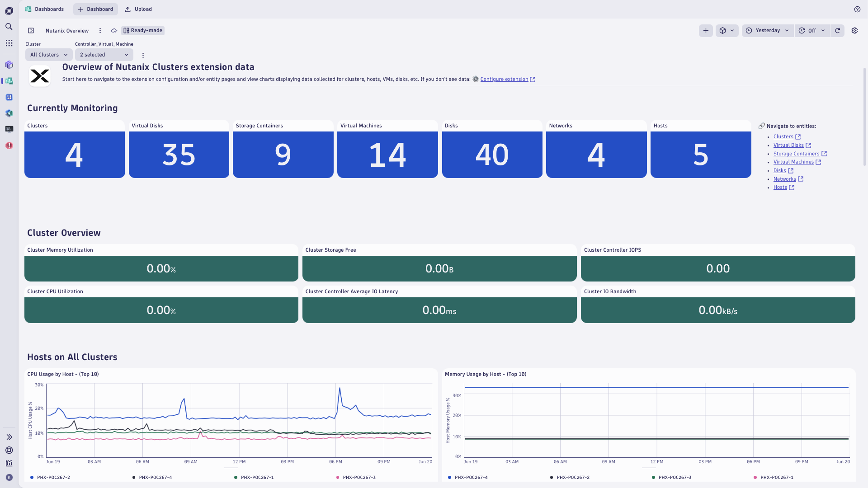Open the monitor chart app in sidebar

click(x=9, y=129)
